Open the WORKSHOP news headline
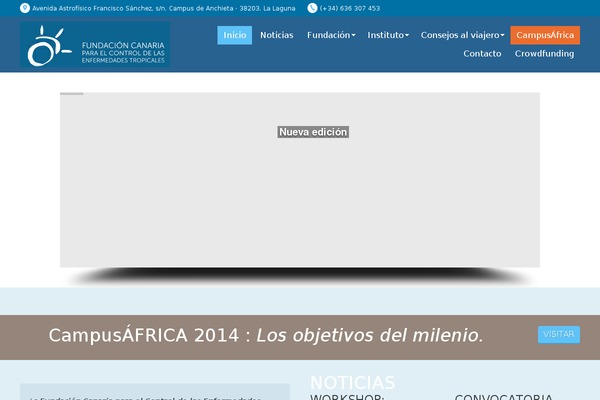The image size is (600, 400). tap(347, 397)
